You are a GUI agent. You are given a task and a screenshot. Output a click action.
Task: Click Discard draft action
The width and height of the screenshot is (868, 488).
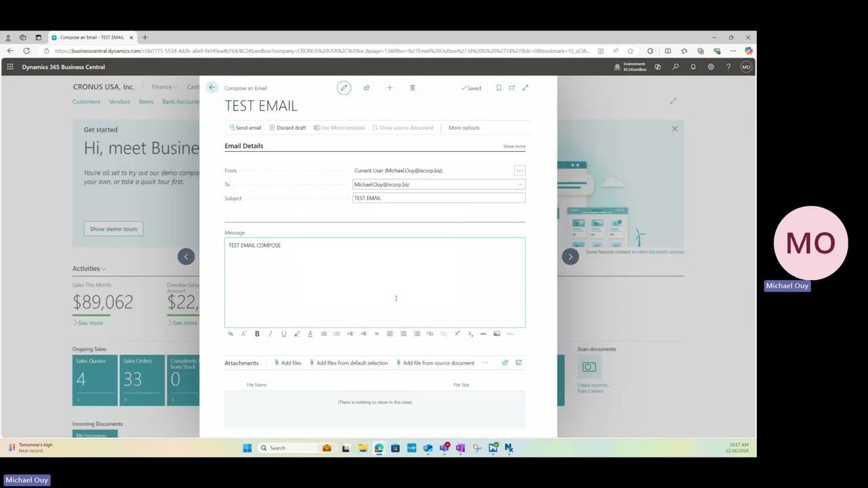point(288,127)
